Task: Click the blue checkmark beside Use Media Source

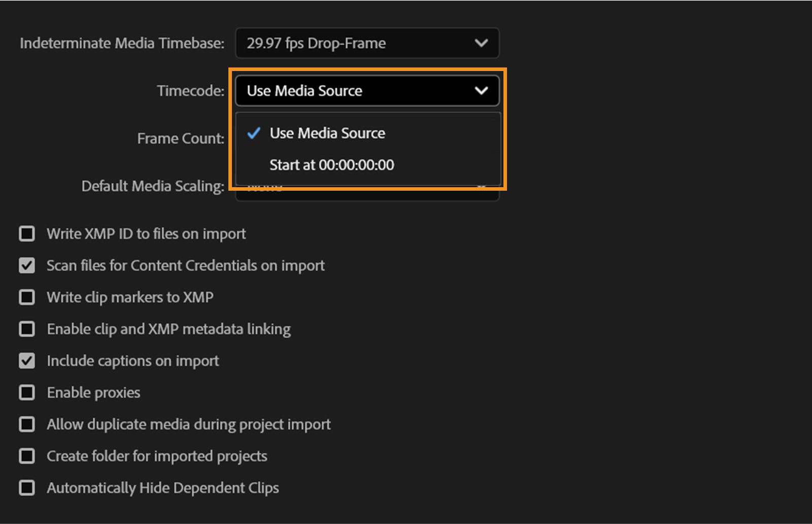Action: click(254, 133)
